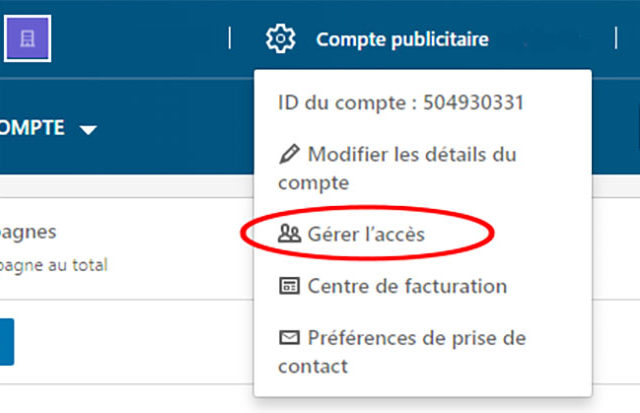Click the partially visible campagnes heading
The height and width of the screenshot is (413, 640).
28,233
